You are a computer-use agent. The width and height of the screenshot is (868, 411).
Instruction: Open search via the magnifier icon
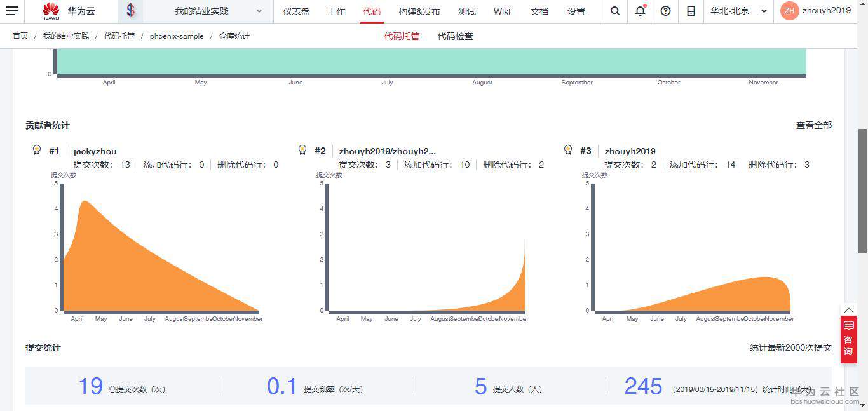614,11
